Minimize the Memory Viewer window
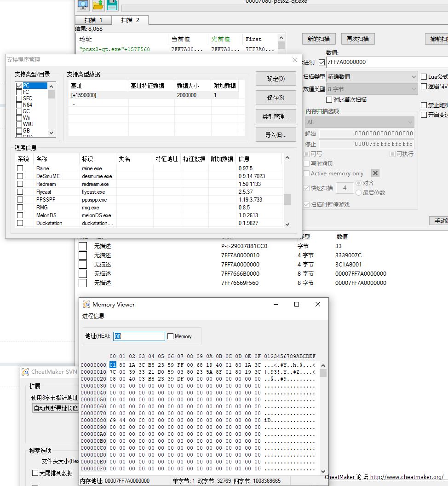Image resolution: width=448 pixels, height=486 pixels. tap(276, 304)
